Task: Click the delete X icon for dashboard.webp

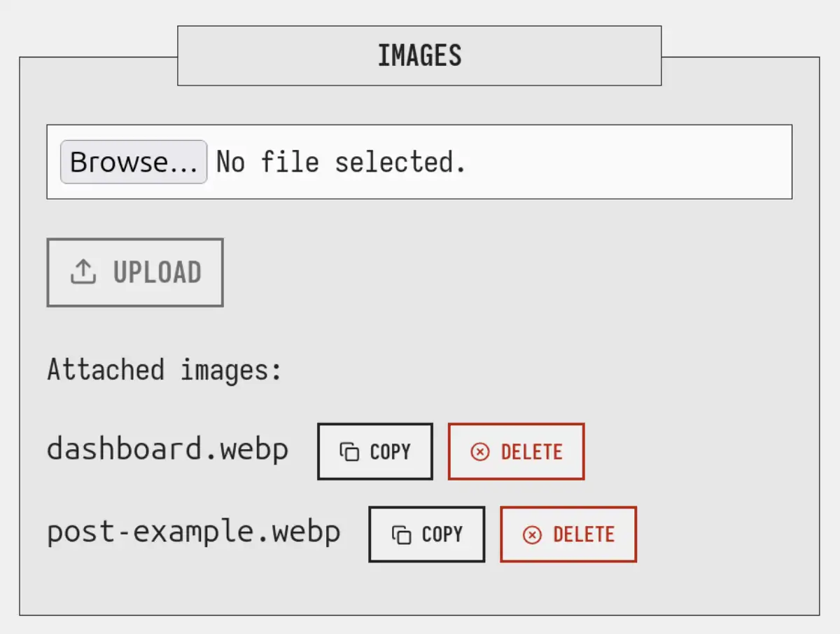Action: (x=480, y=452)
